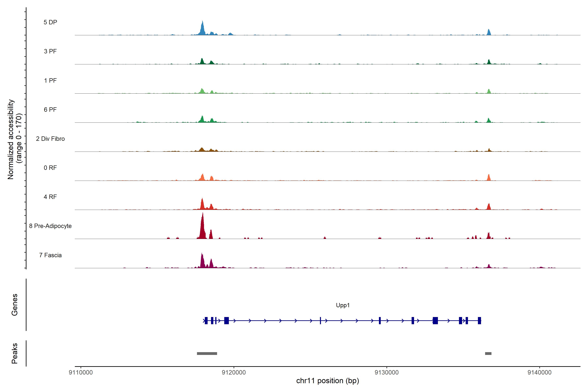
Task: Click the 0 RF track label
Action: click(x=50, y=168)
